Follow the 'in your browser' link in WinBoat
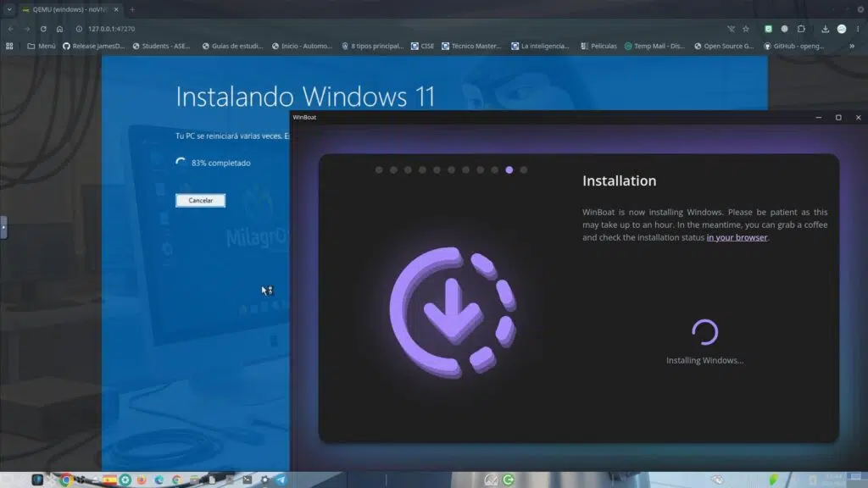The width and height of the screenshot is (868, 488). 737,237
